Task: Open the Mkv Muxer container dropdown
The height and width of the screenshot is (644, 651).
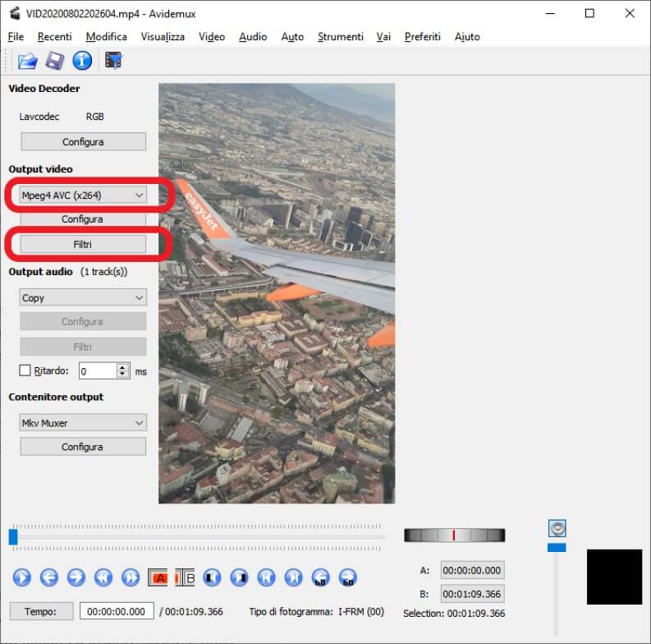Action: click(83, 422)
